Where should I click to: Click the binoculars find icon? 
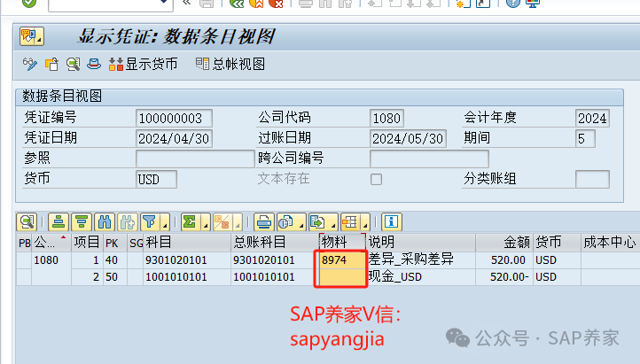click(x=105, y=222)
